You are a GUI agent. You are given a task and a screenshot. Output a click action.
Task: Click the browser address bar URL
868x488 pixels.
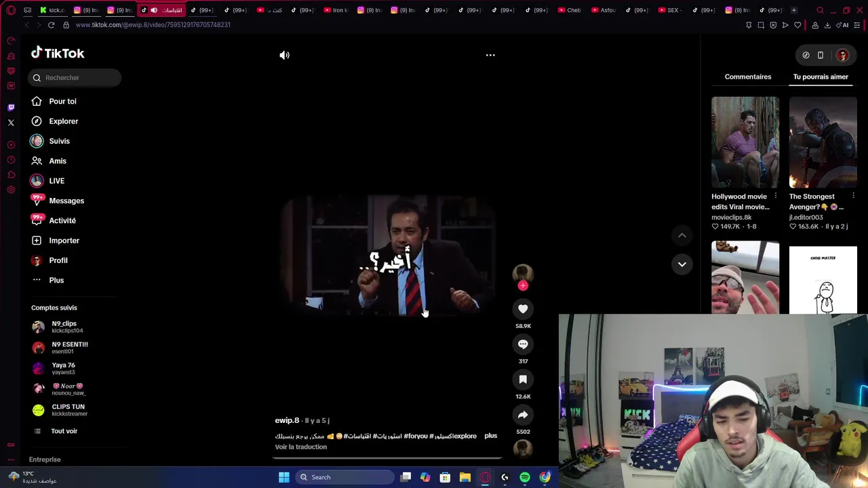(x=153, y=25)
